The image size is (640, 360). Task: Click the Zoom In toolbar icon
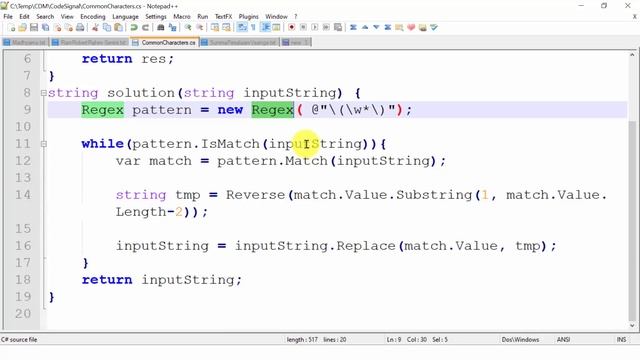[x=188, y=28]
